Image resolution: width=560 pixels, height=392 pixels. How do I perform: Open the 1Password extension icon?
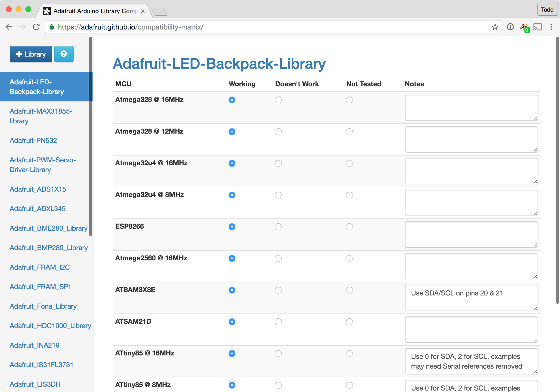510,27
